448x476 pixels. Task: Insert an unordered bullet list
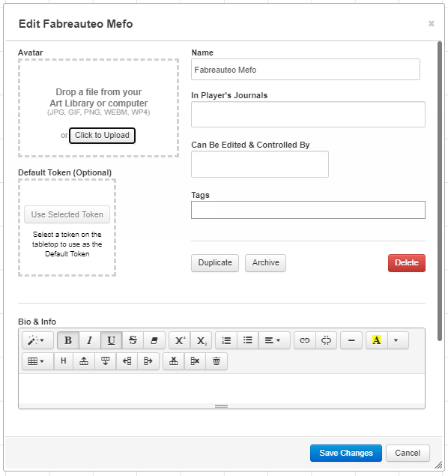click(248, 340)
